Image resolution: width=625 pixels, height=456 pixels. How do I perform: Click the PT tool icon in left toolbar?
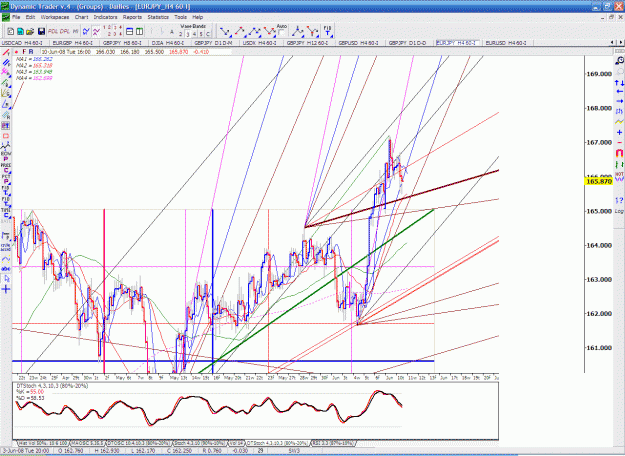[6, 126]
